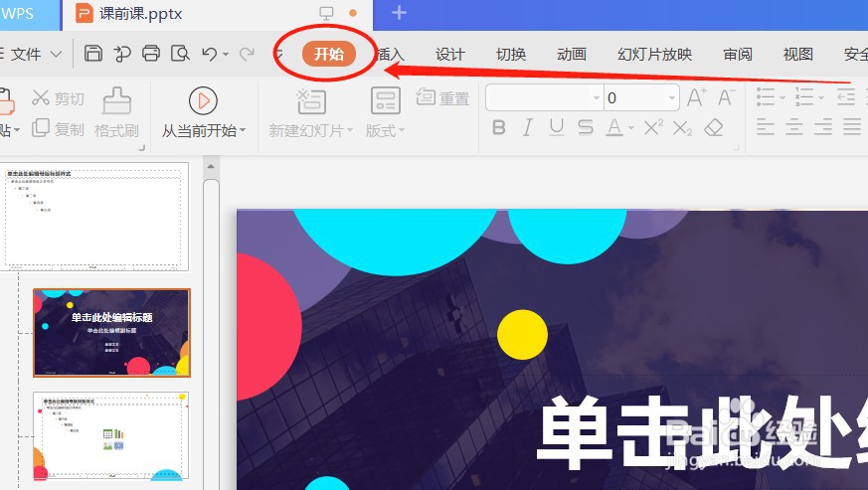
Task: Decrease font size with A- icon
Action: (x=726, y=97)
